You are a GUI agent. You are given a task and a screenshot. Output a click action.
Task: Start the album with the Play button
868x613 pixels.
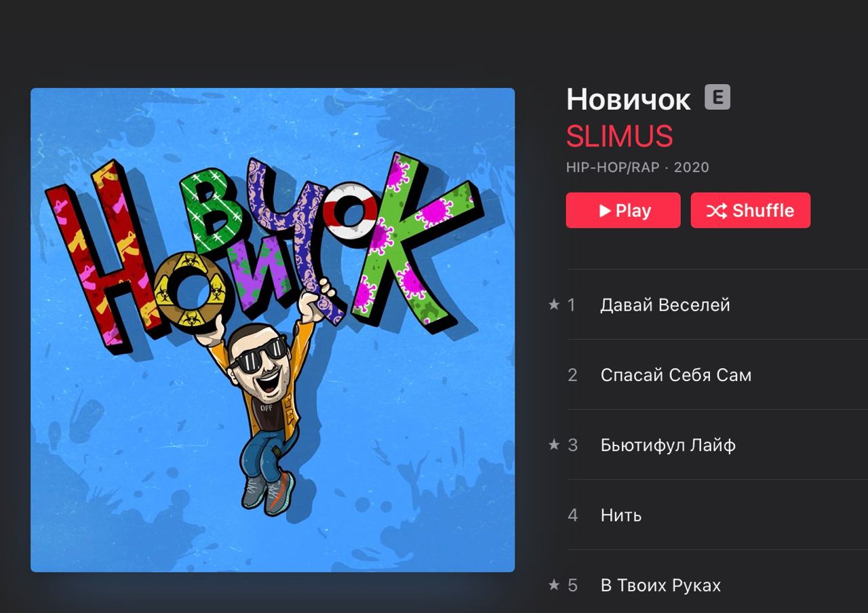tap(623, 210)
